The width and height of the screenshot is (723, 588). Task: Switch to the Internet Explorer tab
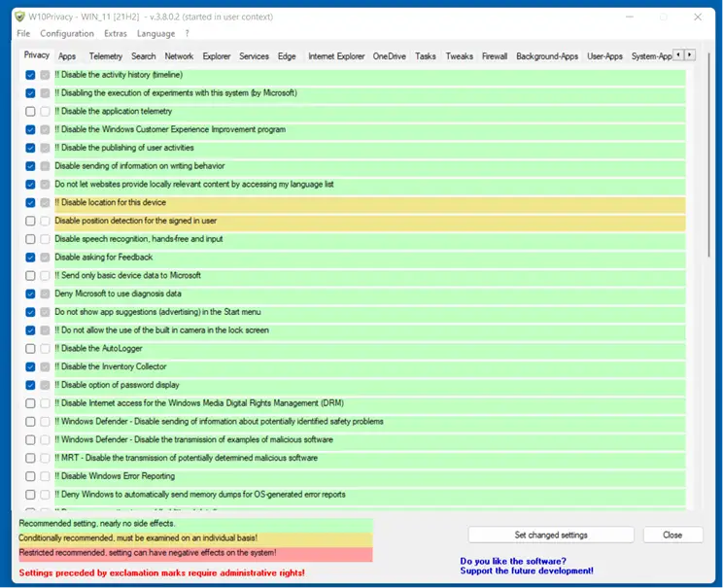pos(336,56)
